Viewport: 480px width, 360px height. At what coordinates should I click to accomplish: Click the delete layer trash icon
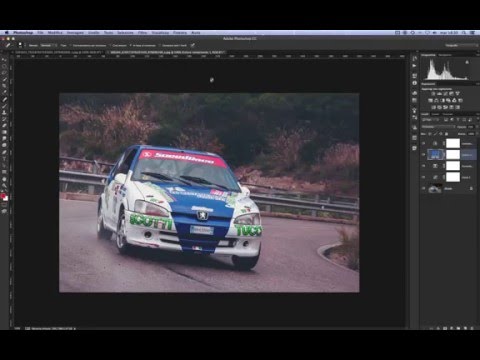(472, 328)
